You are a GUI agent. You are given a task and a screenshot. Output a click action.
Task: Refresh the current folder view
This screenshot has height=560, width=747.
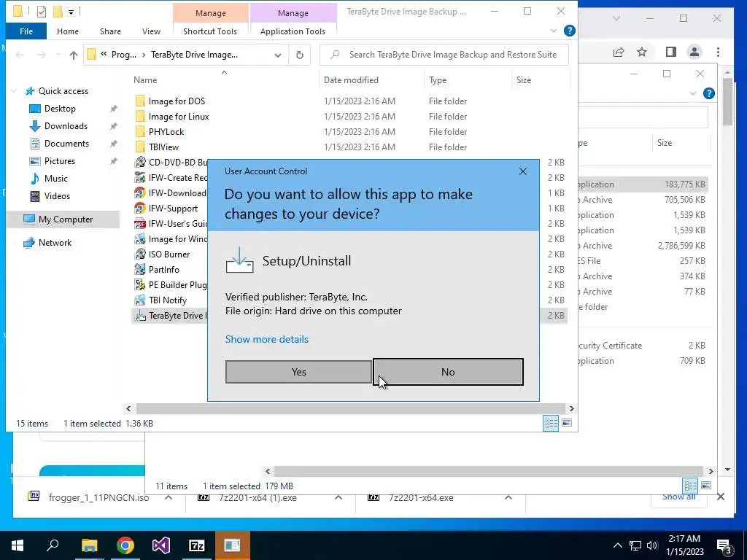click(x=299, y=55)
